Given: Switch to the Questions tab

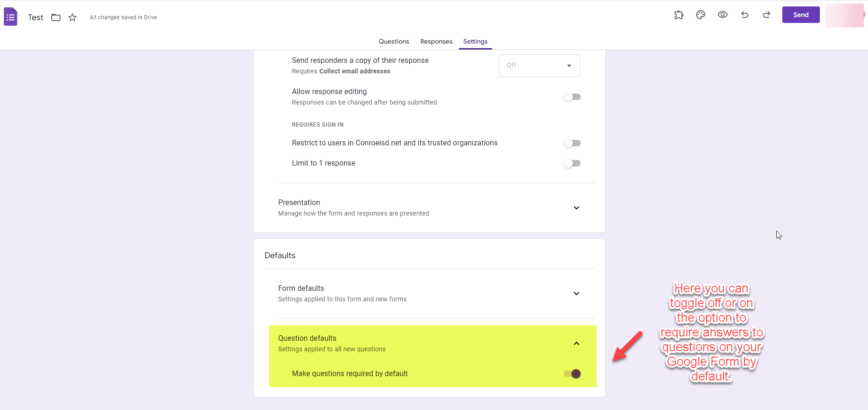Looking at the screenshot, I should tap(394, 41).
